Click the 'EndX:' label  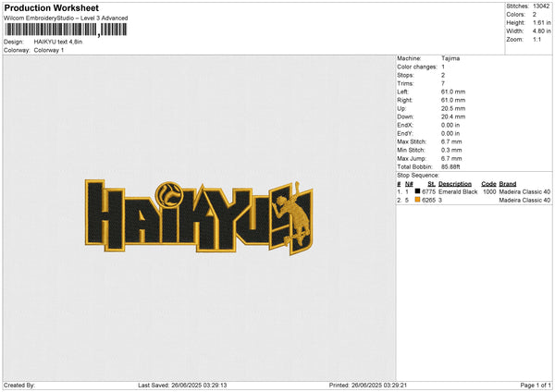[405, 125]
